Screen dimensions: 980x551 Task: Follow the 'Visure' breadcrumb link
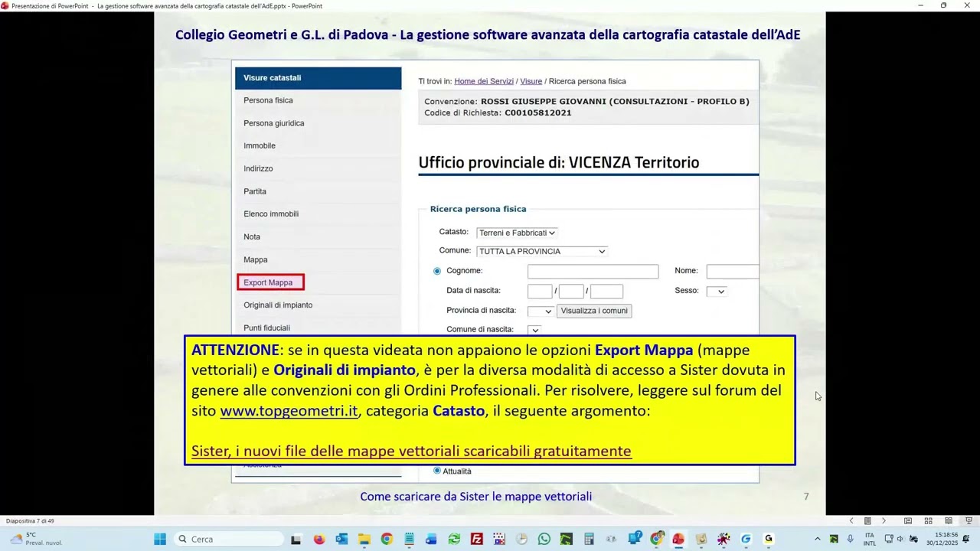[531, 81]
